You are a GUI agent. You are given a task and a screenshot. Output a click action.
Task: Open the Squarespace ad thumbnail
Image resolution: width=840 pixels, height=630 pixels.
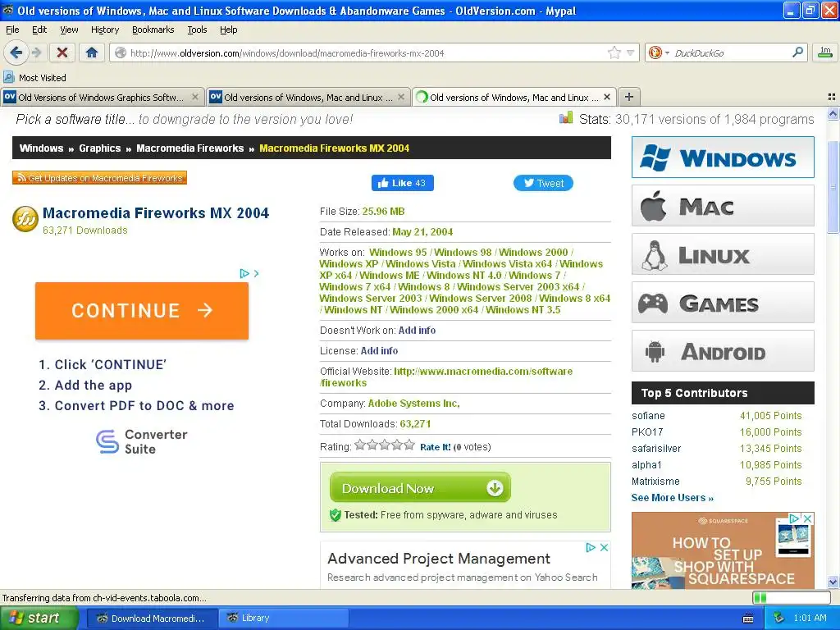tap(793, 538)
